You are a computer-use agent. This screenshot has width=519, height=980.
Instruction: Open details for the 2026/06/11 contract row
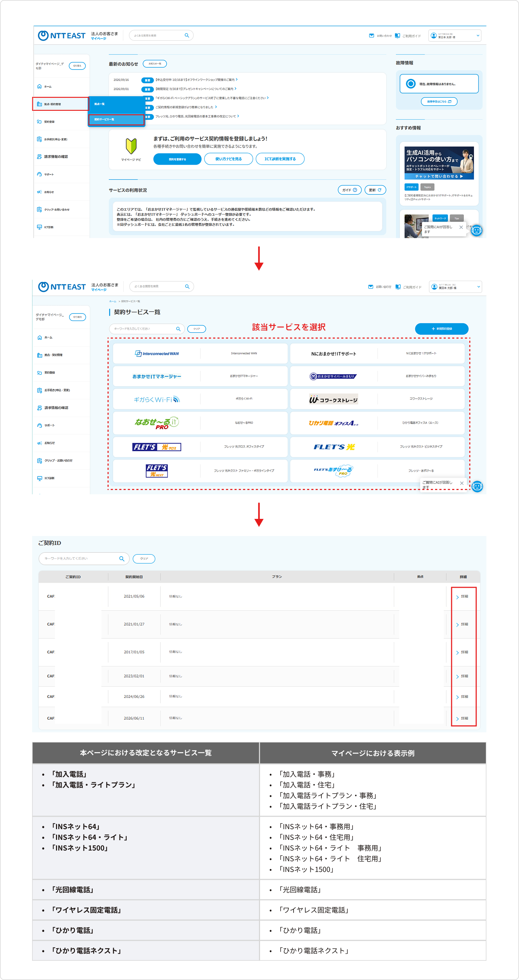coord(462,718)
